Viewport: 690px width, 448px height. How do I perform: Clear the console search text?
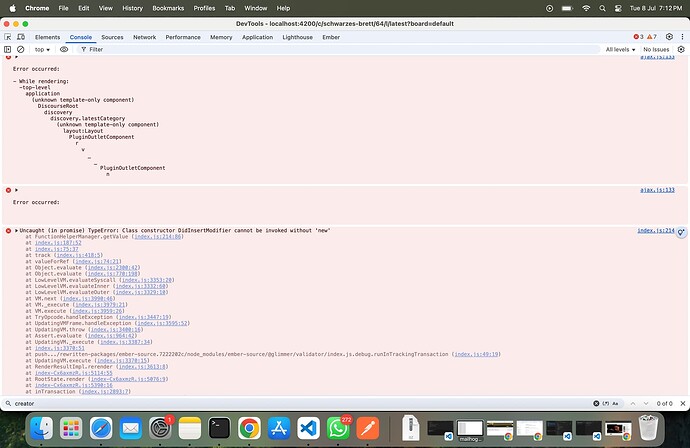click(596, 404)
